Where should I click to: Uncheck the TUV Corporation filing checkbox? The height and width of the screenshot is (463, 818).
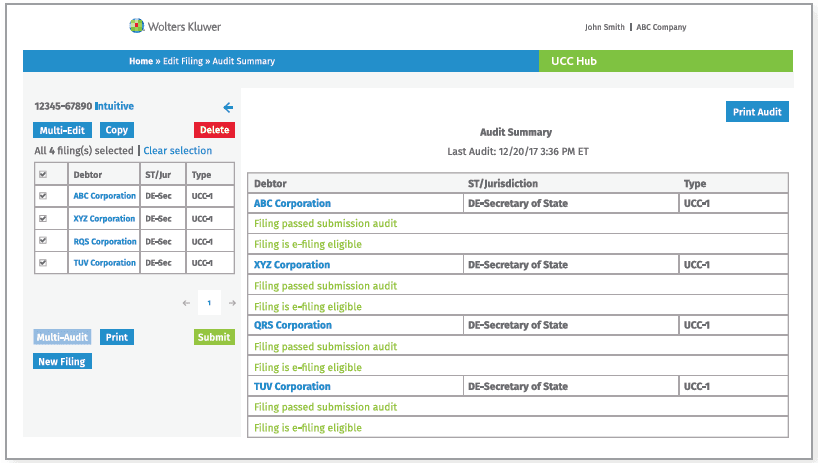point(42,263)
